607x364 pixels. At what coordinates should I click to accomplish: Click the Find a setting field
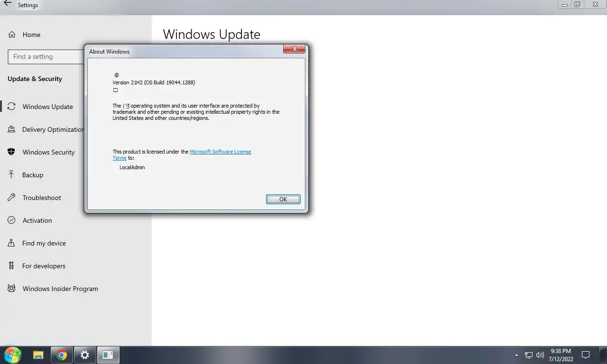click(46, 56)
